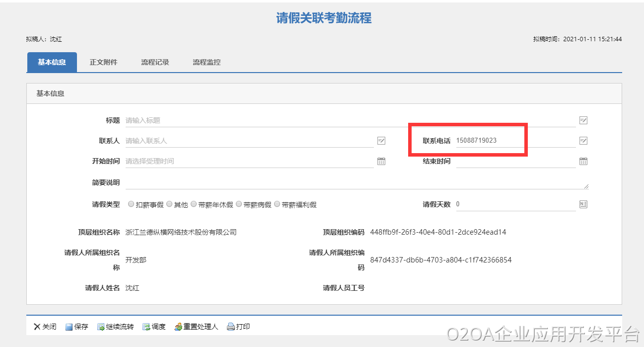Screen dimensions: 644x347
Task: Click the edit icon beside the 标题 field
Action: click(583, 120)
